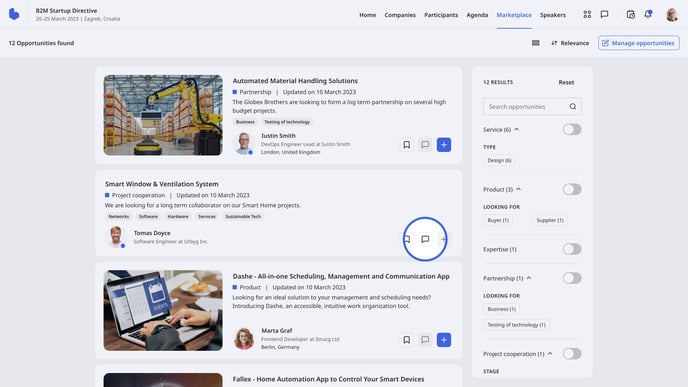Screen dimensions: 688x387
Task: Go to the Home tab
Action: pyautogui.click(x=367, y=15)
